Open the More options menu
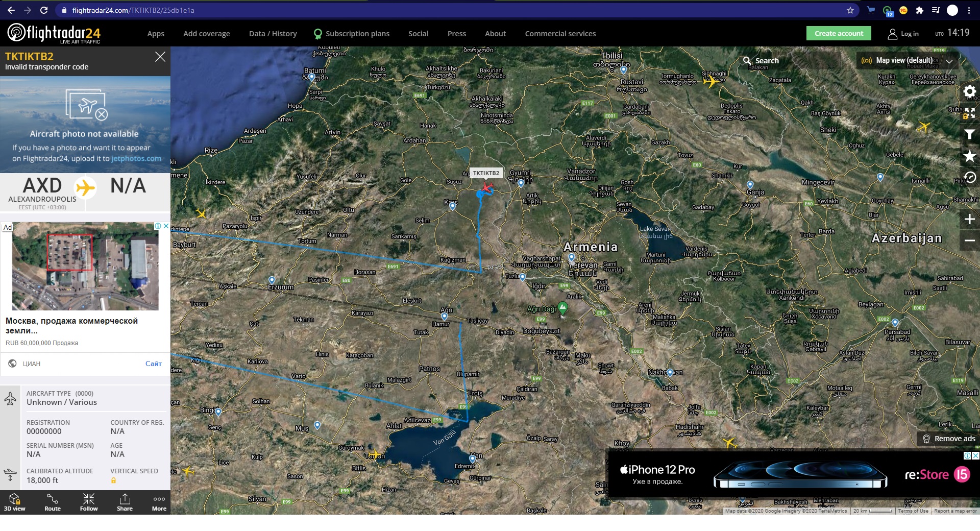This screenshot has height=531, width=980. click(159, 502)
